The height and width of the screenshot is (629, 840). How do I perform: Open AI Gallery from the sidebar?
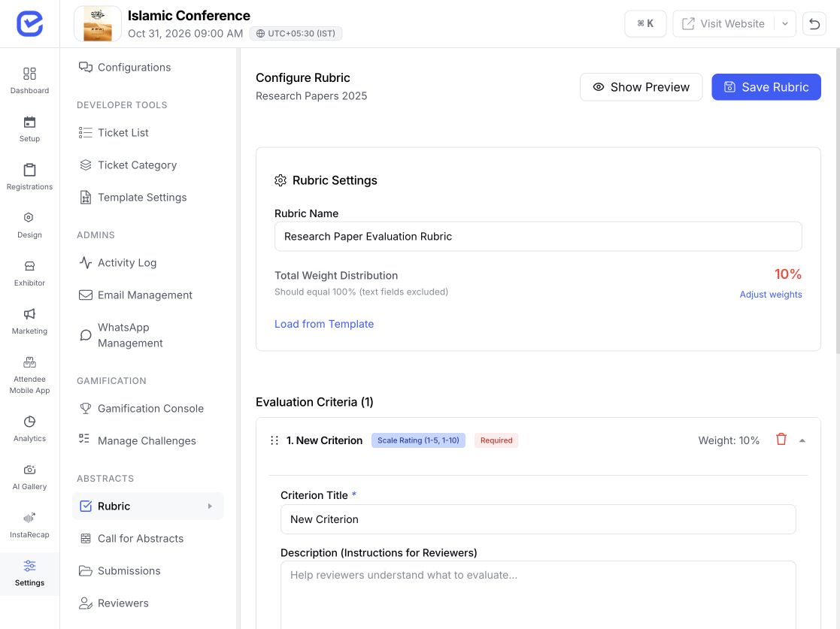pos(29,476)
